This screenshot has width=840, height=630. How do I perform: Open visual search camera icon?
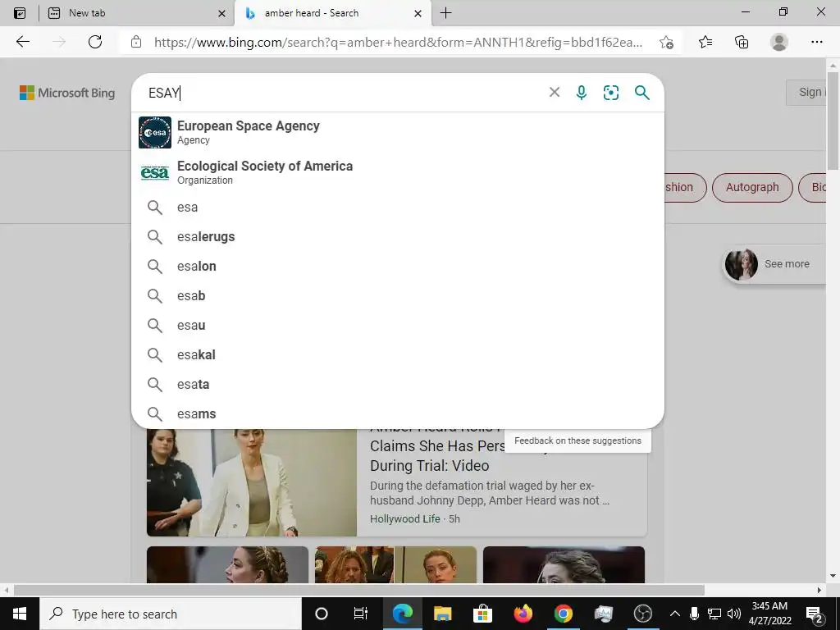[x=610, y=93]
